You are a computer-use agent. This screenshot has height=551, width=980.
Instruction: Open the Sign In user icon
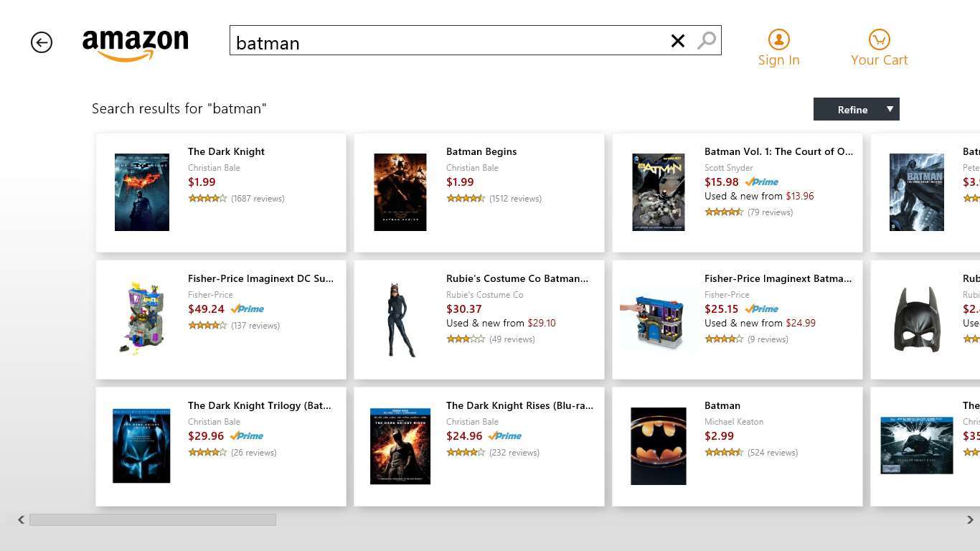click(778, 39)
